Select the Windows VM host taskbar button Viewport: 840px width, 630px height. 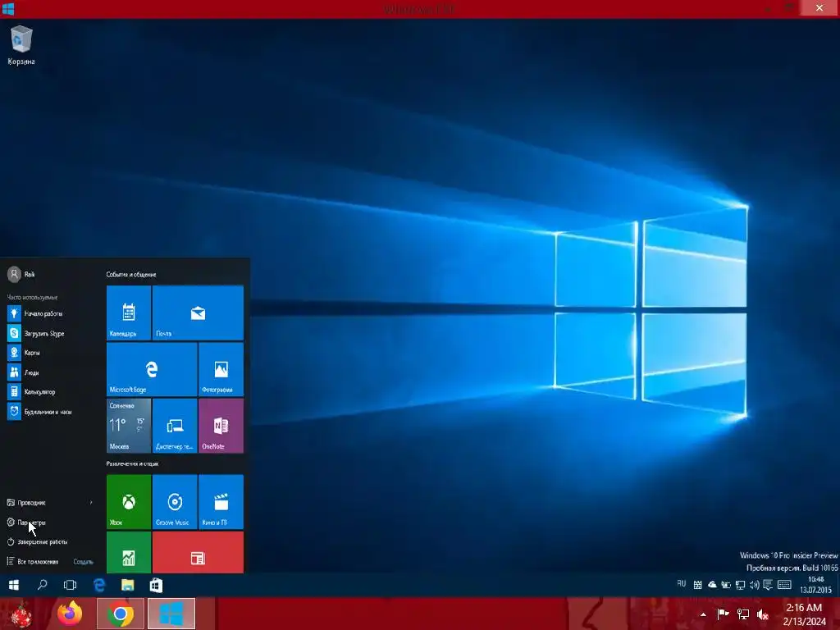171,614
